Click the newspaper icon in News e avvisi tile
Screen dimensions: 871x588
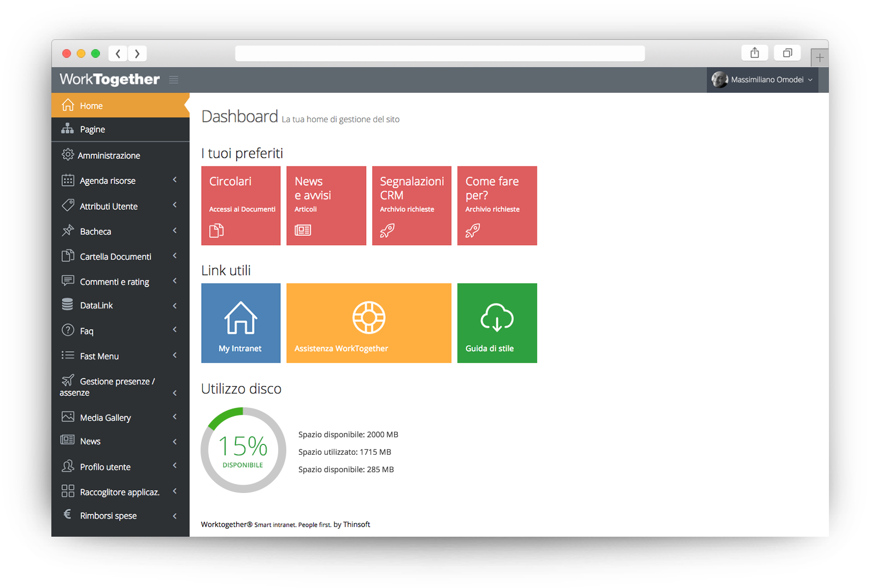303,230
